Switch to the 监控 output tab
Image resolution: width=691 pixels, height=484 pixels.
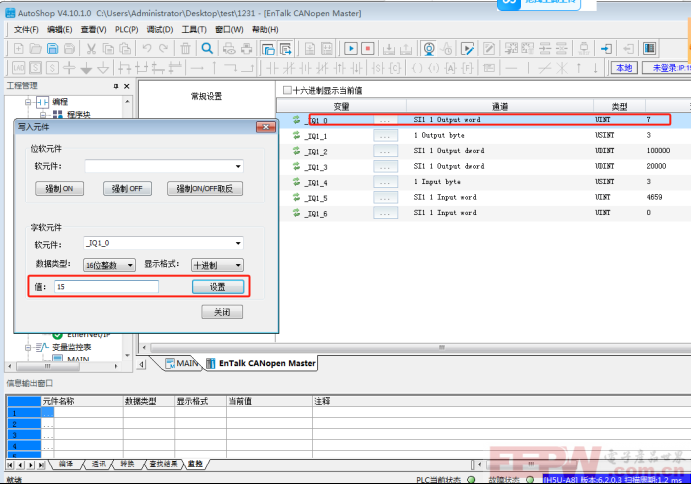point(195,464)
